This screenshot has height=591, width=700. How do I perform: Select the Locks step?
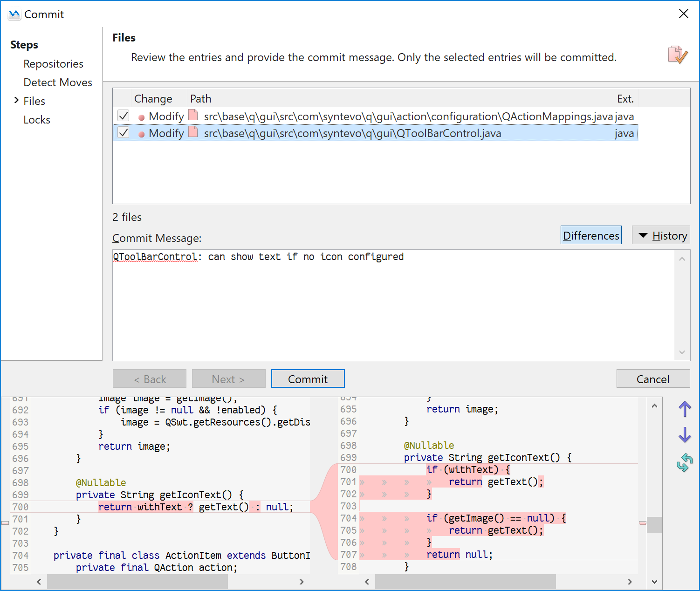(x=37, y=120)
